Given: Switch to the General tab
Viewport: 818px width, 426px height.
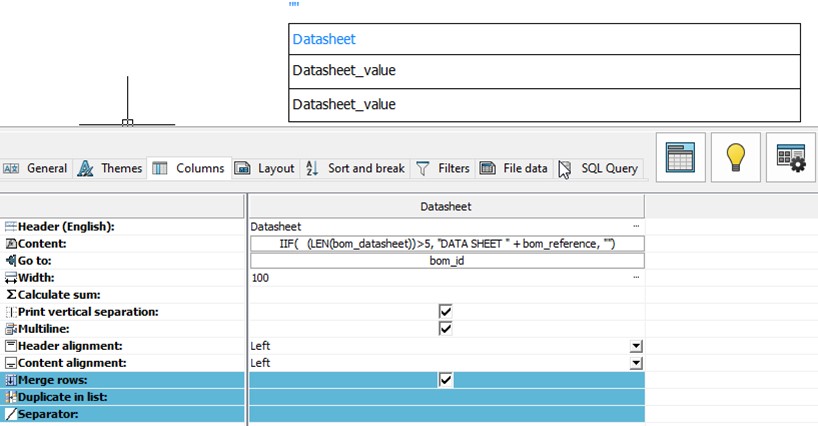Looking at the screenshot, I should tap(36, 169).
